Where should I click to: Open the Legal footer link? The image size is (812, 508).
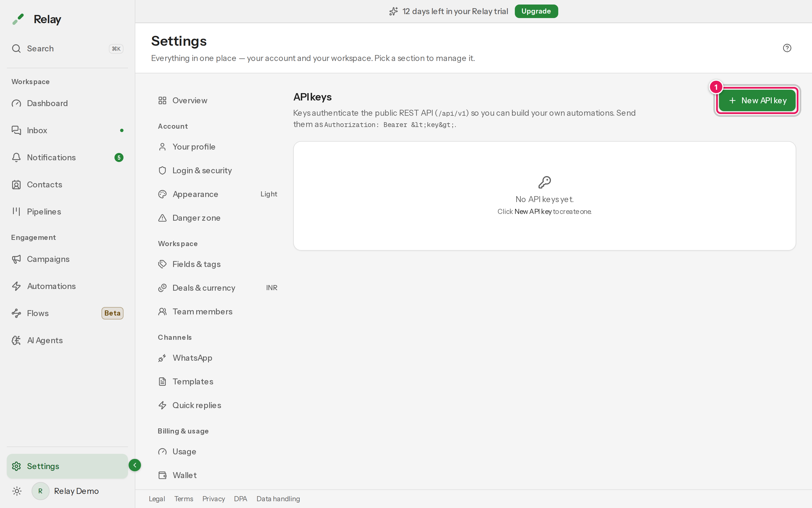(x=157, y=499)
